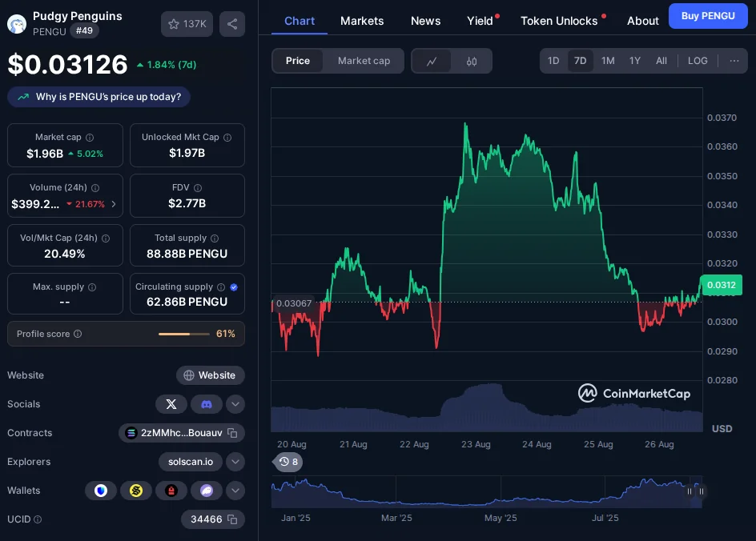Image resolution: width=756 pixels, height=541 pixels.
Task: Open the red padlock wallet icon
Action: [x=171, y=491]
